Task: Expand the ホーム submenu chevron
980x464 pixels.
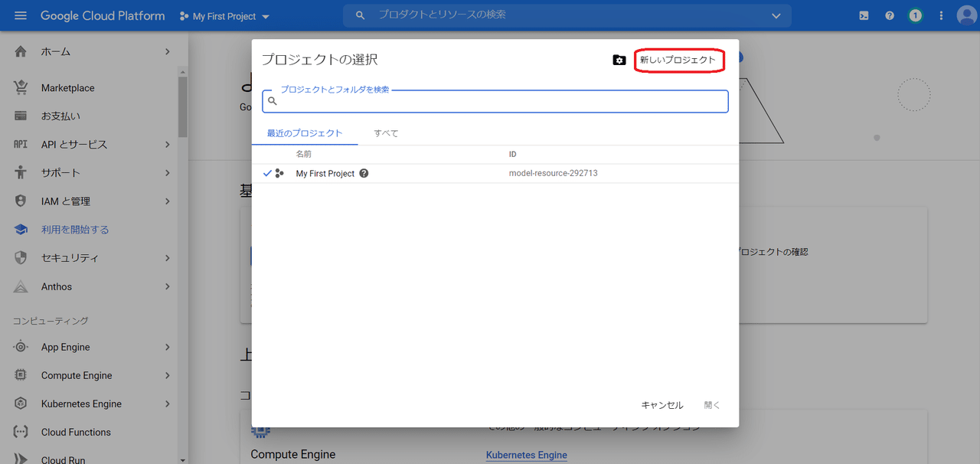Action: [167, 51]
